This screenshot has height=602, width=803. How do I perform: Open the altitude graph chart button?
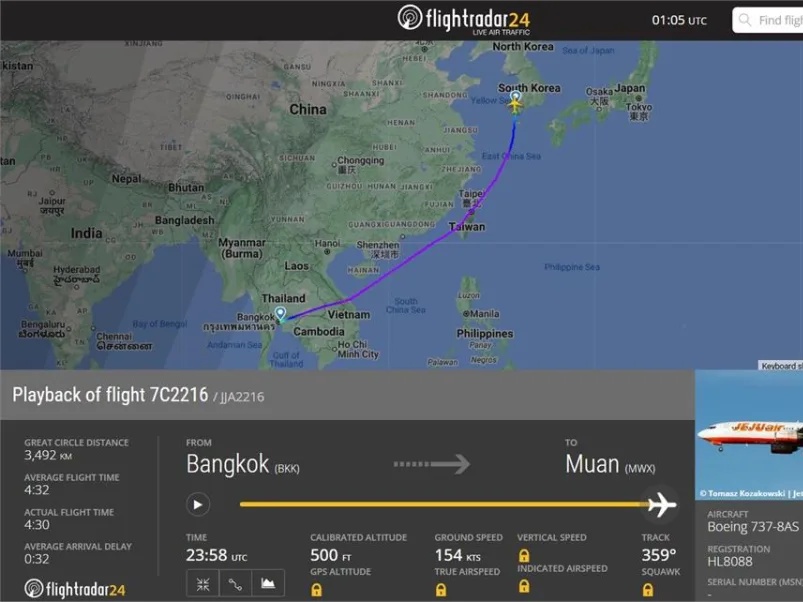coord(268,584)
